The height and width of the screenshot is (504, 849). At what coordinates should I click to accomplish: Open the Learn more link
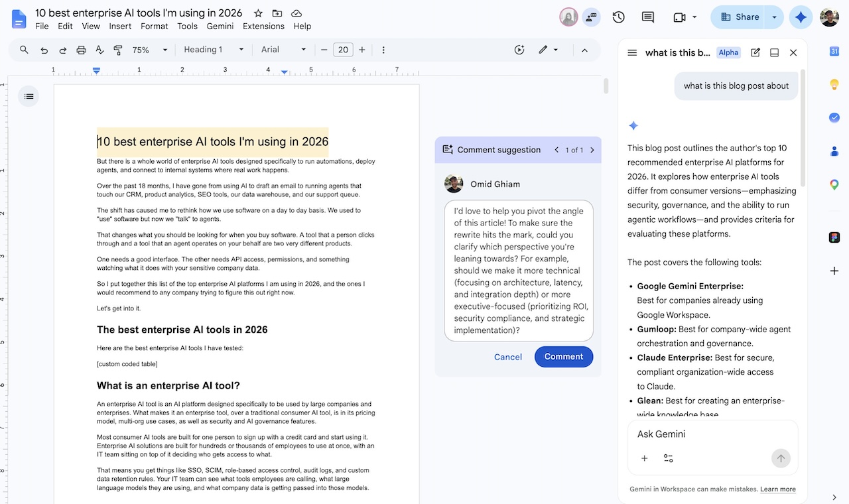coord(778,489)
